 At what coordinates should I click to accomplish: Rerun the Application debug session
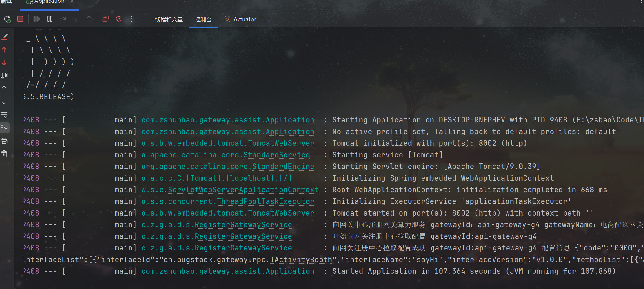tap(7, 19)
